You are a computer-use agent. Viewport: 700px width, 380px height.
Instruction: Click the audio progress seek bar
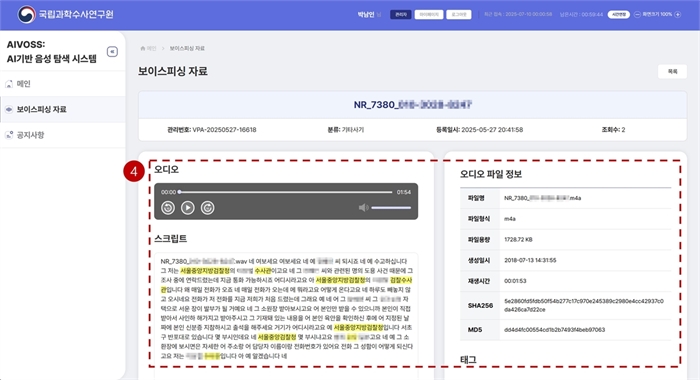coord(286,192)
